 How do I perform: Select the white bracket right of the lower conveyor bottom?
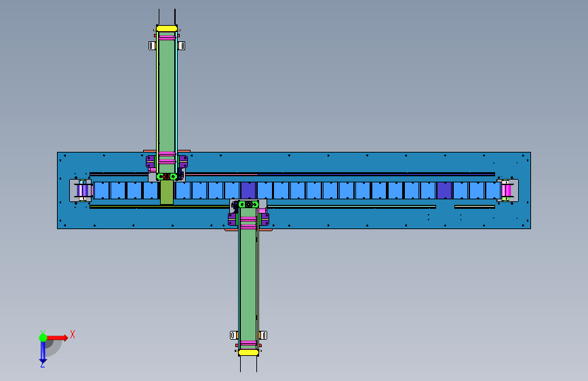point(263,335)
